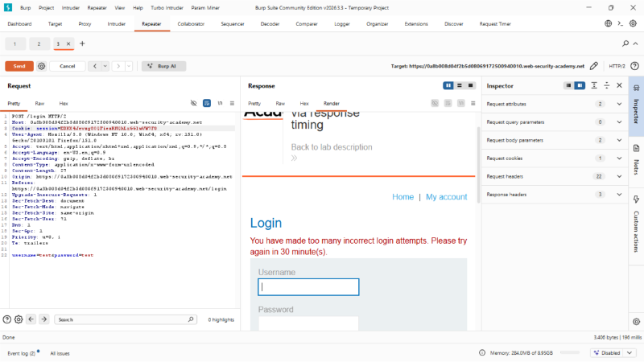Click My account link in response

tap(447, 197)
